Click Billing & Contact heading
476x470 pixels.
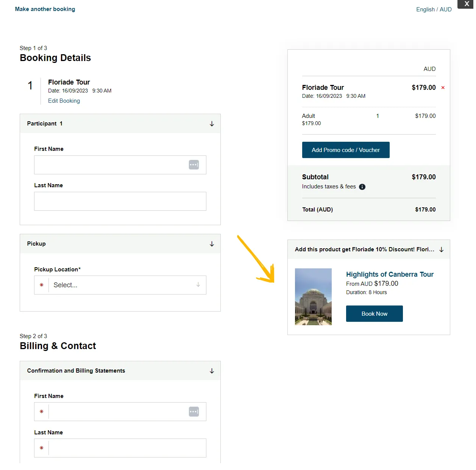click(58, 346)
